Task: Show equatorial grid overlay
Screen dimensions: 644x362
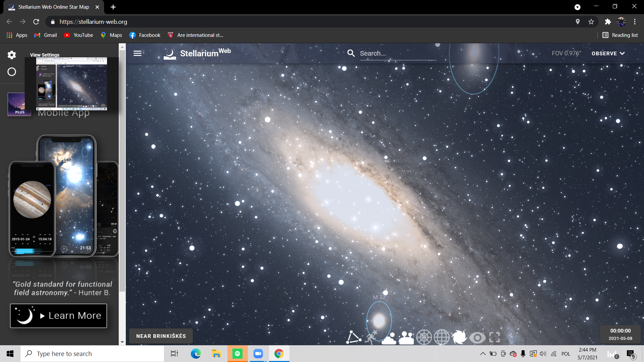Action: coord(442,337)
